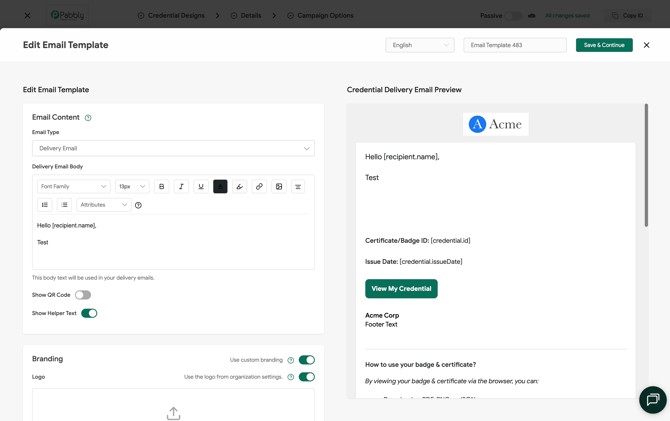670x421 pixels.
Task: Enable the Show QR Code toggle
Action: click(83, 295)
